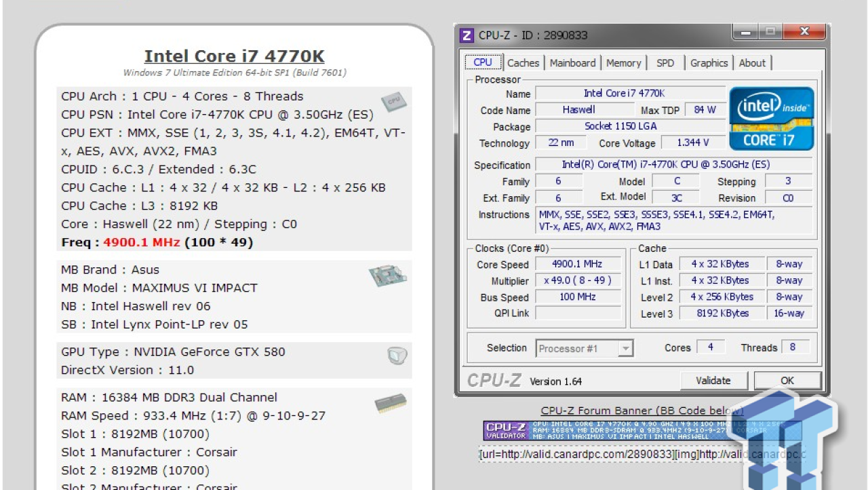Click the GPU Type NVIDIA GeForce GTX 580 line
Image resolution: width=868 pixels, height=490 pixels.
173,352
